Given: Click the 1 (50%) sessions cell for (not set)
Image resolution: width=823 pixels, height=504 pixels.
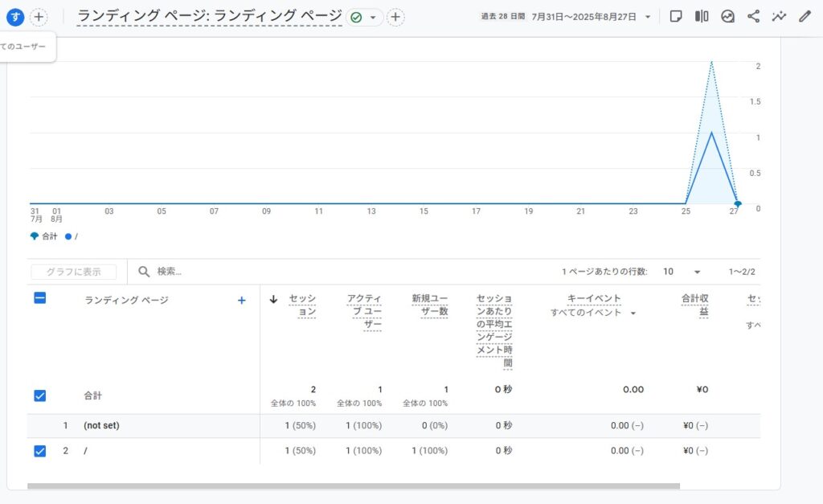Looking at the screenshot, I should click(301, 426).
